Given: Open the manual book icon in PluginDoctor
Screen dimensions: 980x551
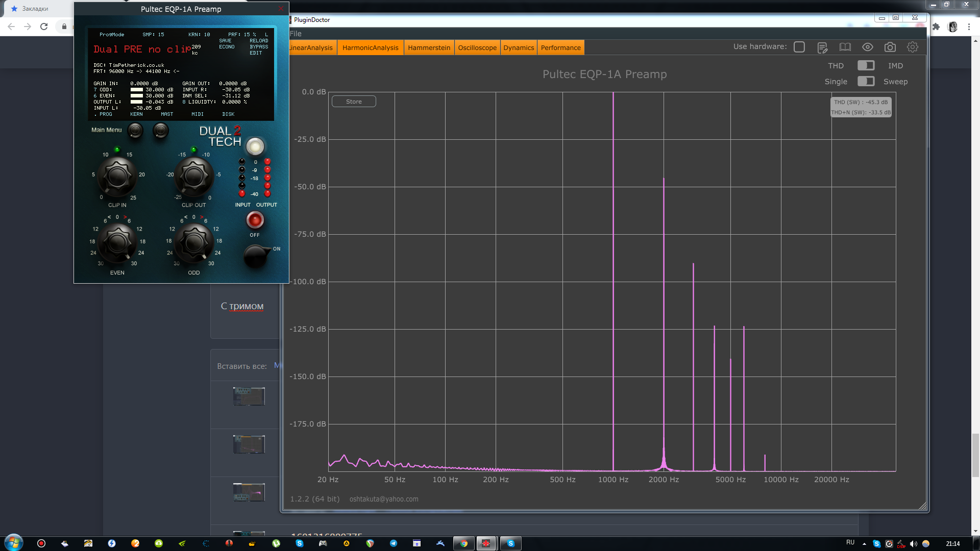Looking at the screenshot, I should point(845,47).
